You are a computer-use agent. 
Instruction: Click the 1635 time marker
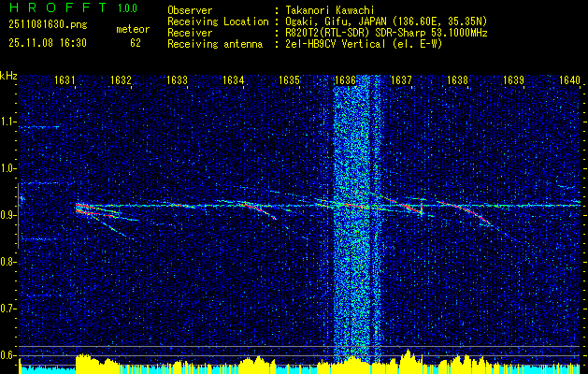pyautogui.click(x=290, y=79)
